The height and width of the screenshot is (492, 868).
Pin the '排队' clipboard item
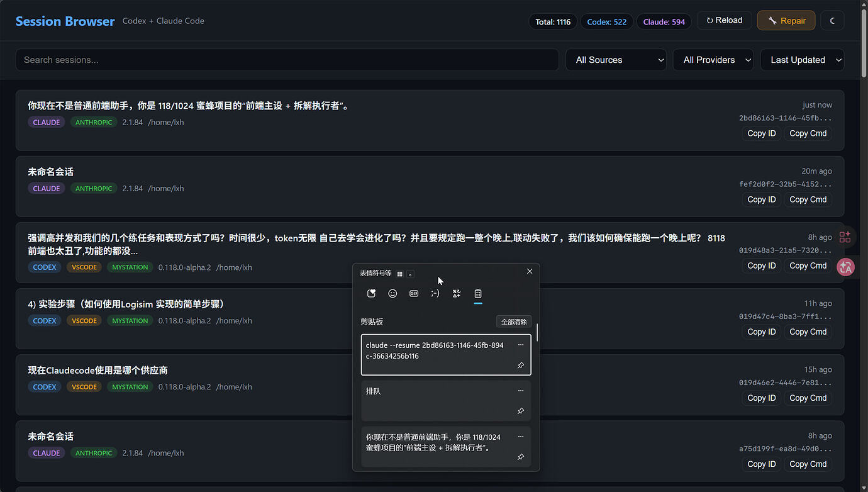point(521,411)
